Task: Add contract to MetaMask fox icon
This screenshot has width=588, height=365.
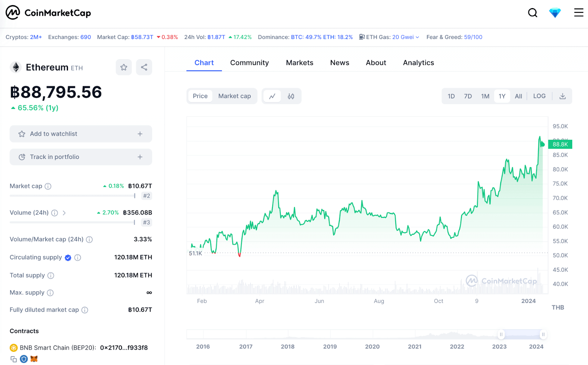Action: 34,359
